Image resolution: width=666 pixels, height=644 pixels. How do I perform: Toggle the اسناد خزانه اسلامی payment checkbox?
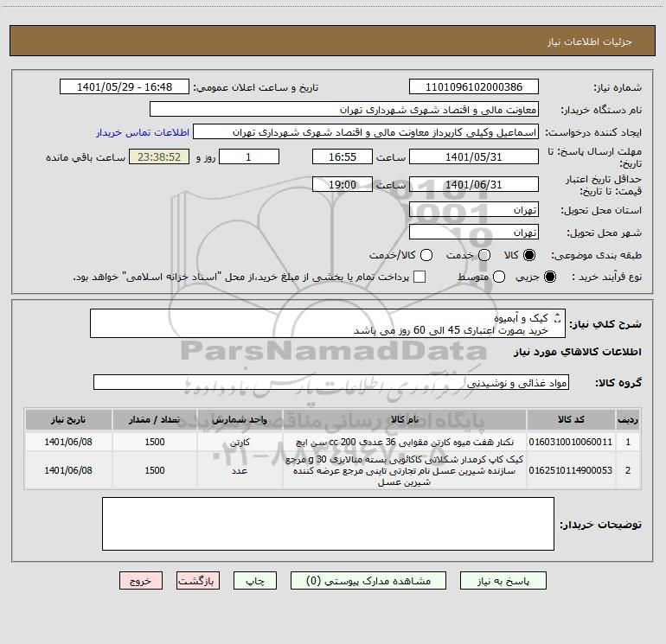[x=419, y=277]
